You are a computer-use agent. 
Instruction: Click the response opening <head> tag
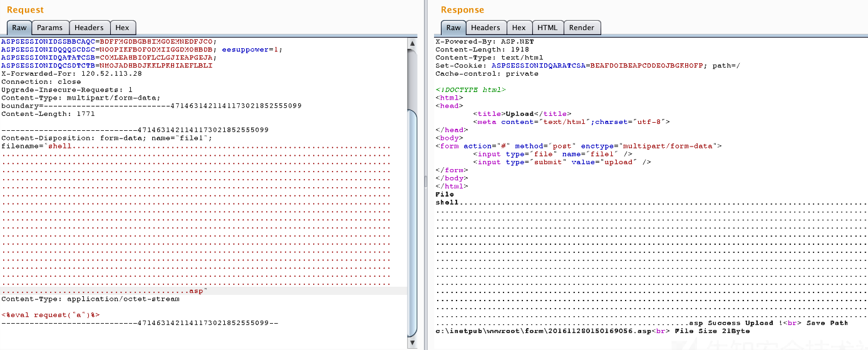(450, 106)
